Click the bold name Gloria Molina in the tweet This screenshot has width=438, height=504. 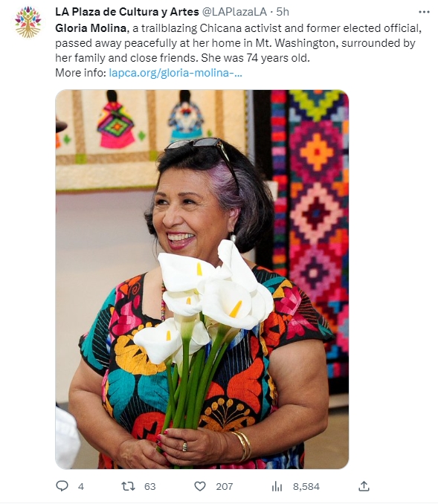(x=91, y=28)
